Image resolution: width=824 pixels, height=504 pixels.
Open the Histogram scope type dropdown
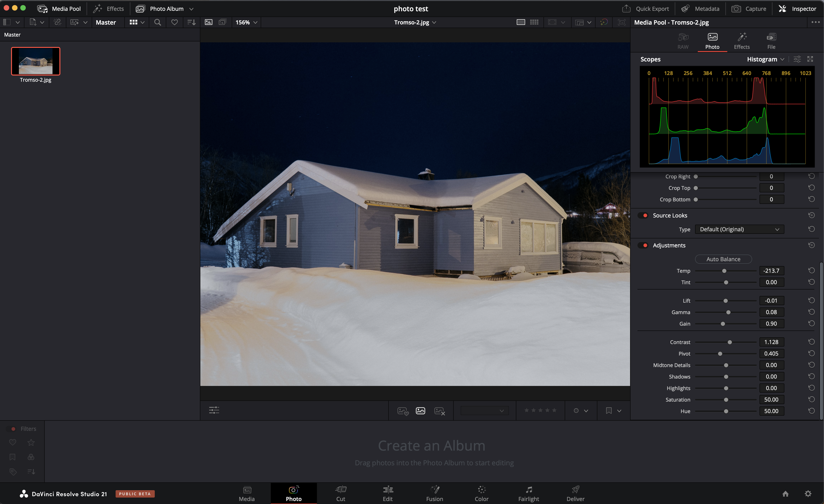tap(766, 59)
